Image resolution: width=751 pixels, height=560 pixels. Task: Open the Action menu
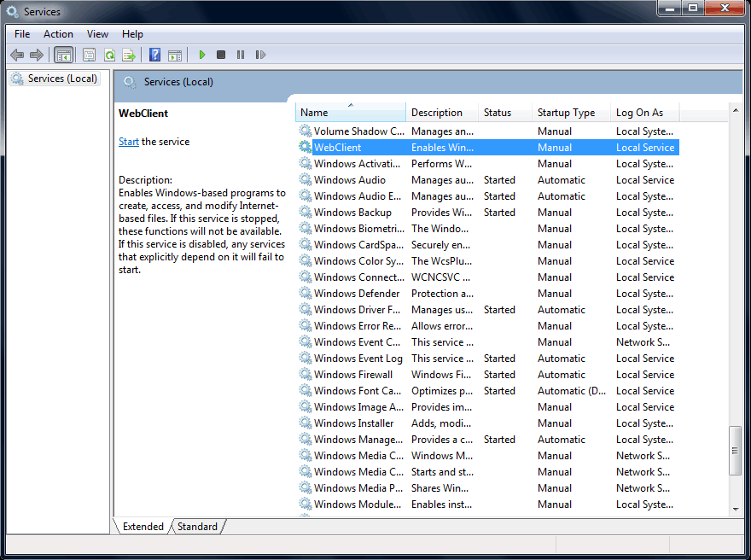click(x=58, y=34)
